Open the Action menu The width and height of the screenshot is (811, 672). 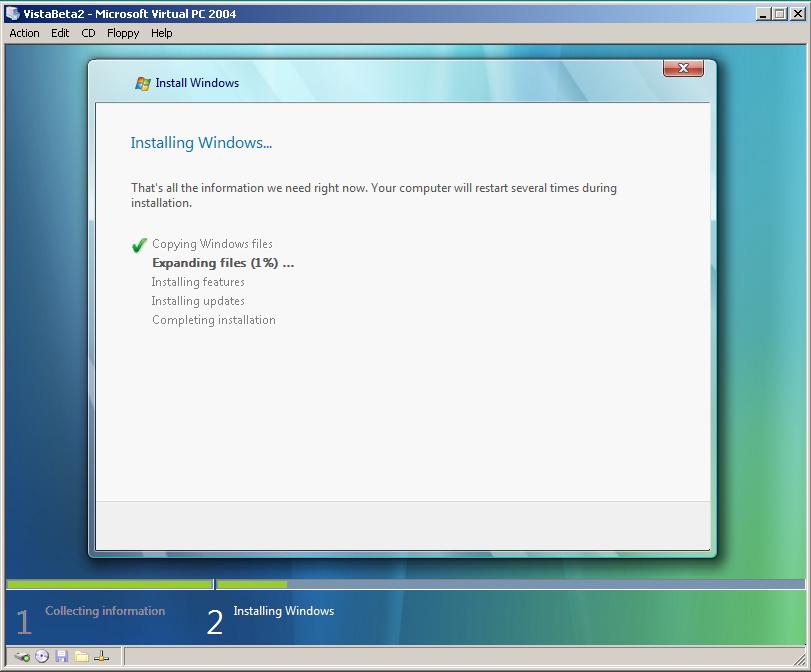click(23, 33)
